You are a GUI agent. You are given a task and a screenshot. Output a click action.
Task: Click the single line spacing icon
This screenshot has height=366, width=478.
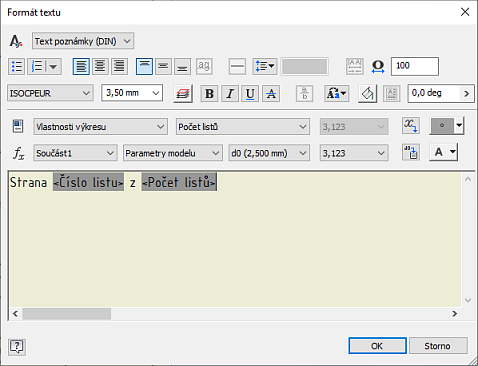click(x=237, y=66)
